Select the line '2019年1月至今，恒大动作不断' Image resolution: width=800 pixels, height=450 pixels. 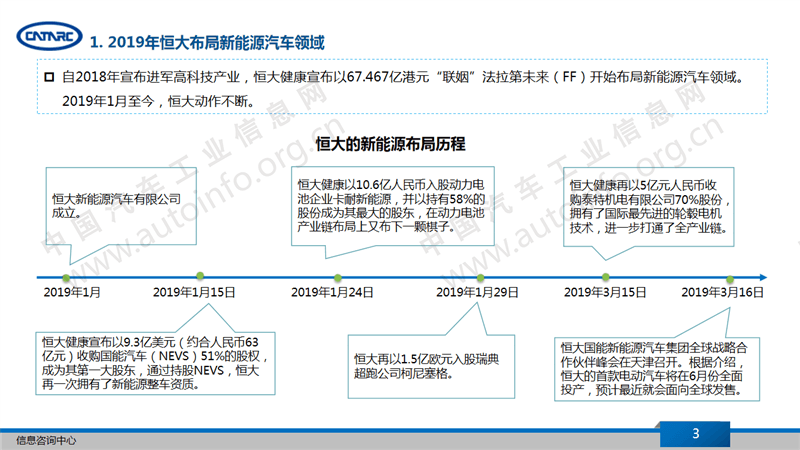coord(158,101)
